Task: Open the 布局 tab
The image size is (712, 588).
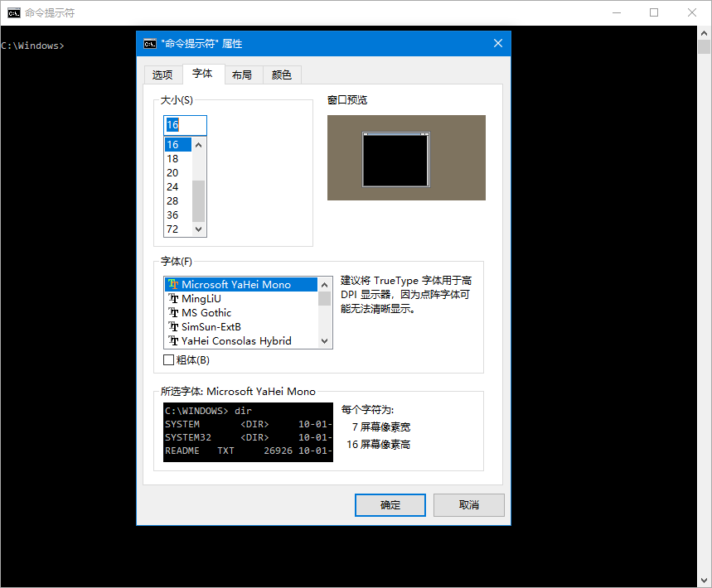Action: pos(242,75)
